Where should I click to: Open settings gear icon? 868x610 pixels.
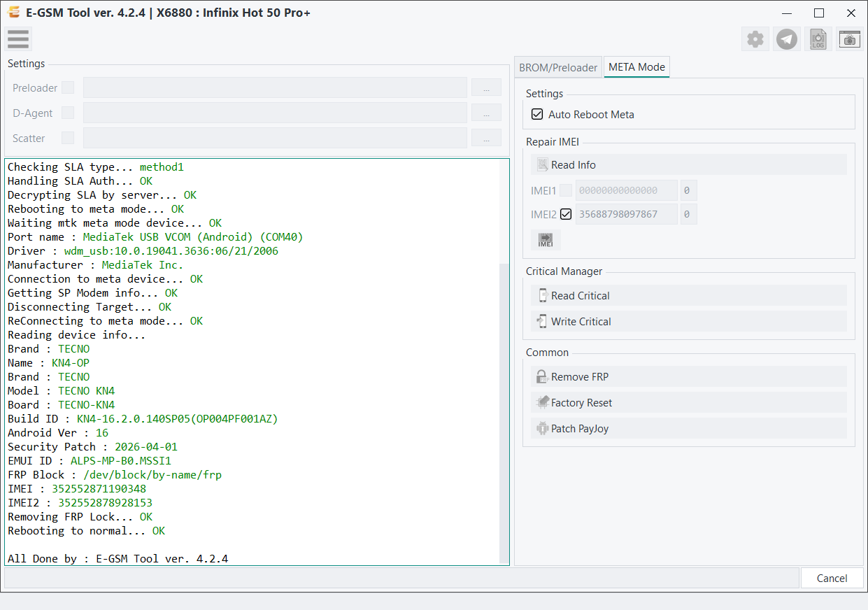pyautogui.click(x=755, y=39)
